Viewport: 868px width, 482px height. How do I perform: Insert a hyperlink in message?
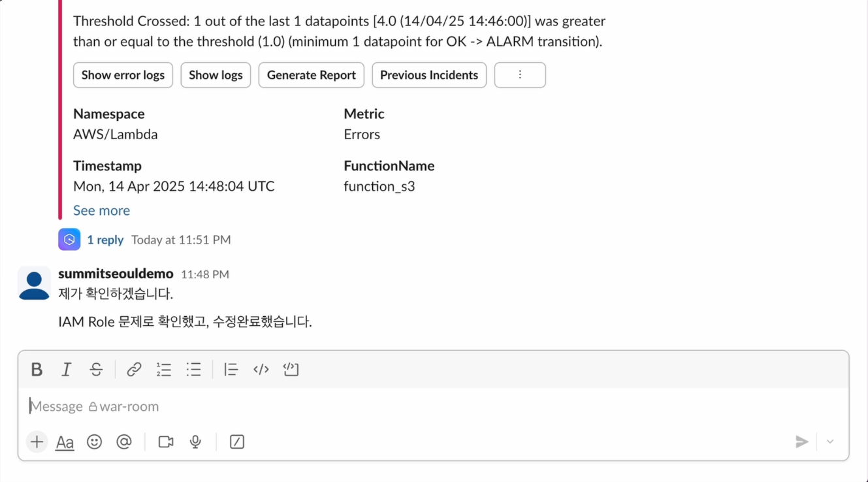[134, 370]
